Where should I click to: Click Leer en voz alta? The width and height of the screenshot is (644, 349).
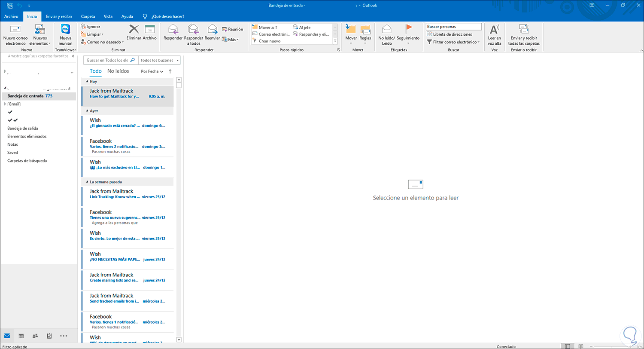[495, 35]
